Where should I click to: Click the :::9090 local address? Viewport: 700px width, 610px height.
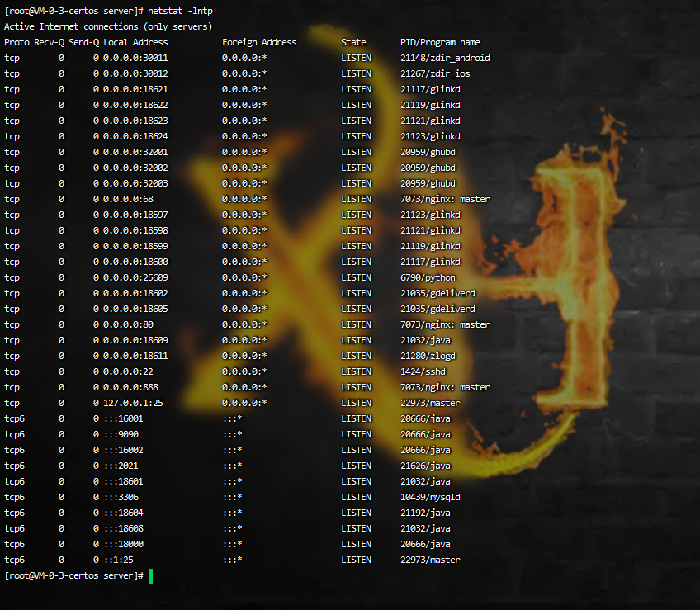coord(121,434)
